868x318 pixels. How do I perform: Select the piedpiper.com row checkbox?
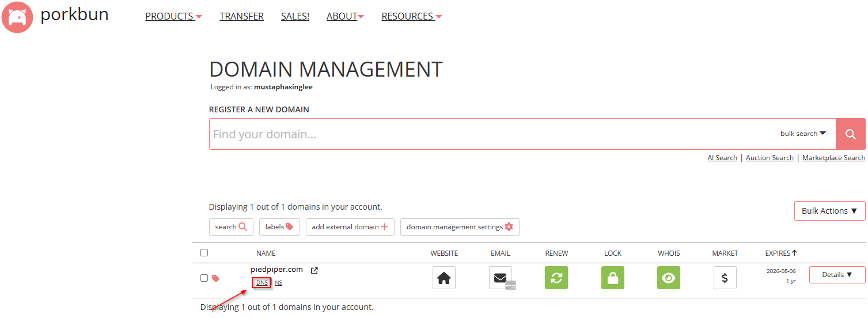[x=204, y=278]
